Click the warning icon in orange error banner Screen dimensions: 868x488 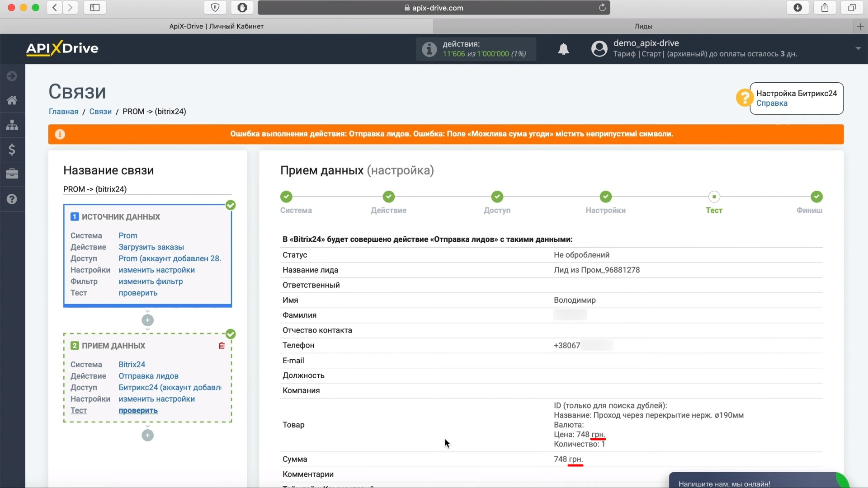point(60,134)
